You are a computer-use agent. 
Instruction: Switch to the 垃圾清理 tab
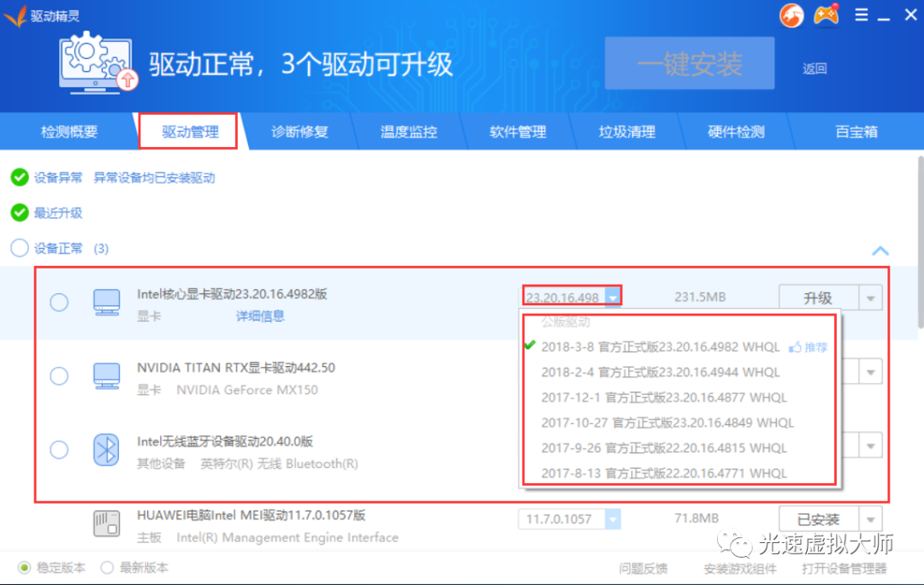(x=626, y=132)
